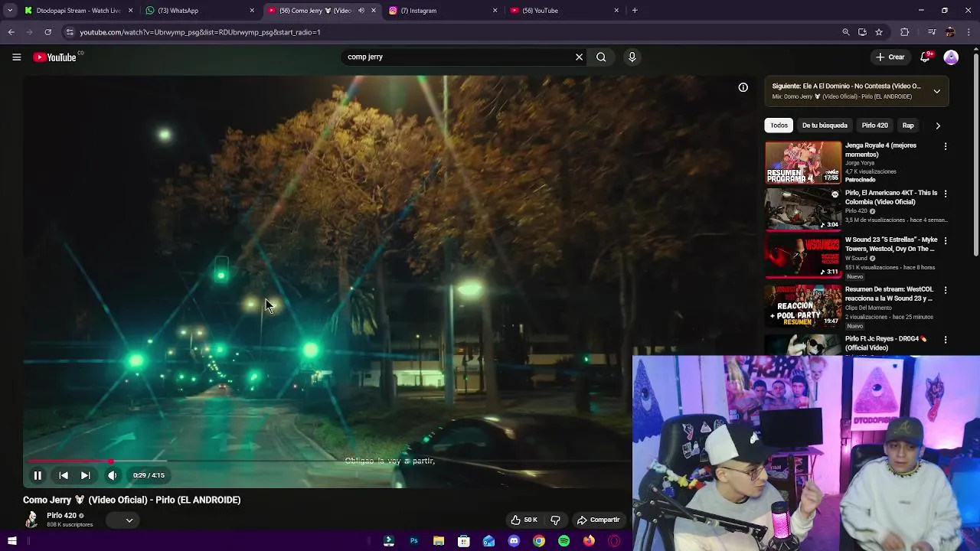980x551 pixels.
Task: Mute the video volume
Action: tap(113, 475)
